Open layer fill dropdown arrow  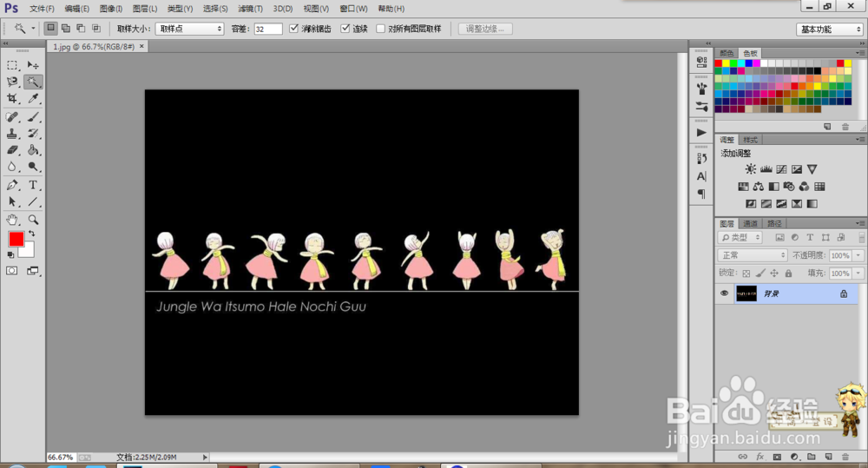pyautogui.click(x=858, y=273)
